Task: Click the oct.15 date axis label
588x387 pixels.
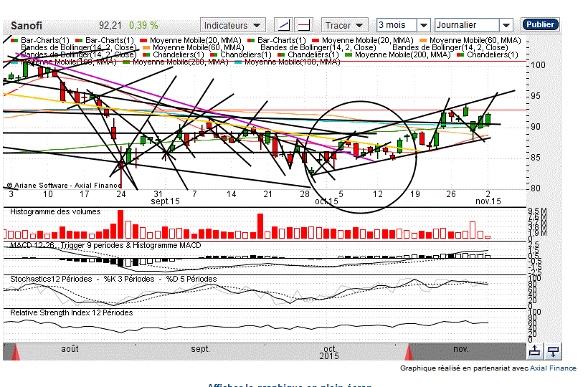Action: pyautogui.click(x=326, y=201)
